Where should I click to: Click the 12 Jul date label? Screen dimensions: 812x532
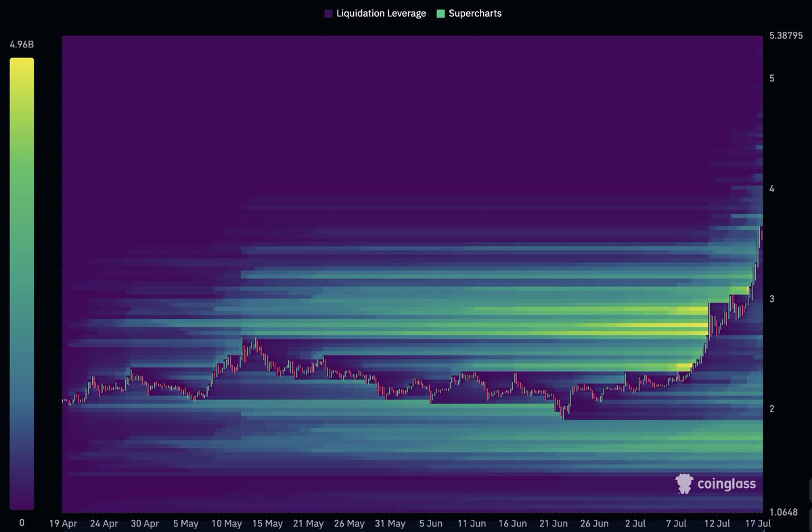pyautogui.click(x=717, y=524)
